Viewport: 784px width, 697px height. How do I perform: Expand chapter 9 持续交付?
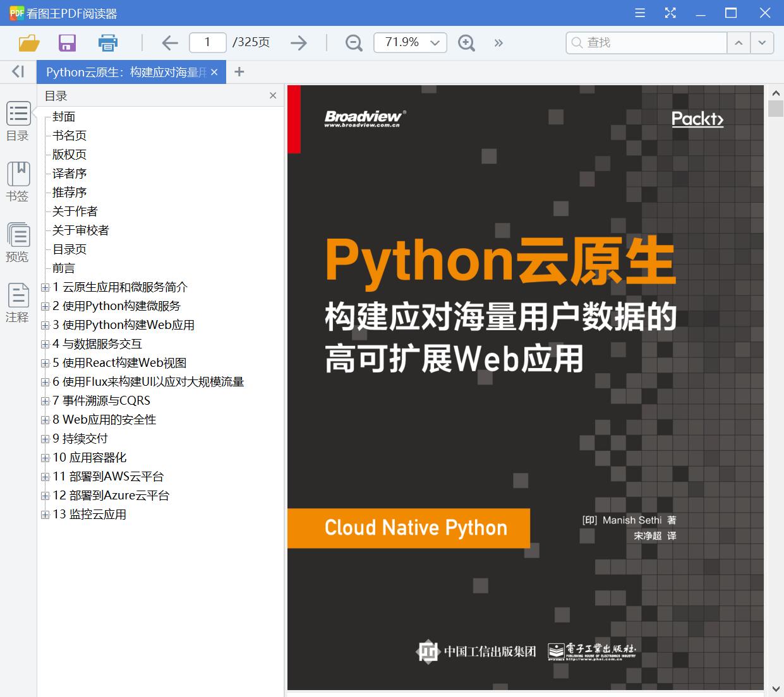click(45, 439)
